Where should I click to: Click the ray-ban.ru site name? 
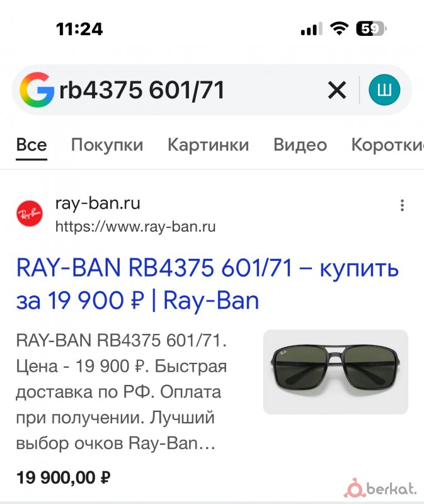coord(98,203)
